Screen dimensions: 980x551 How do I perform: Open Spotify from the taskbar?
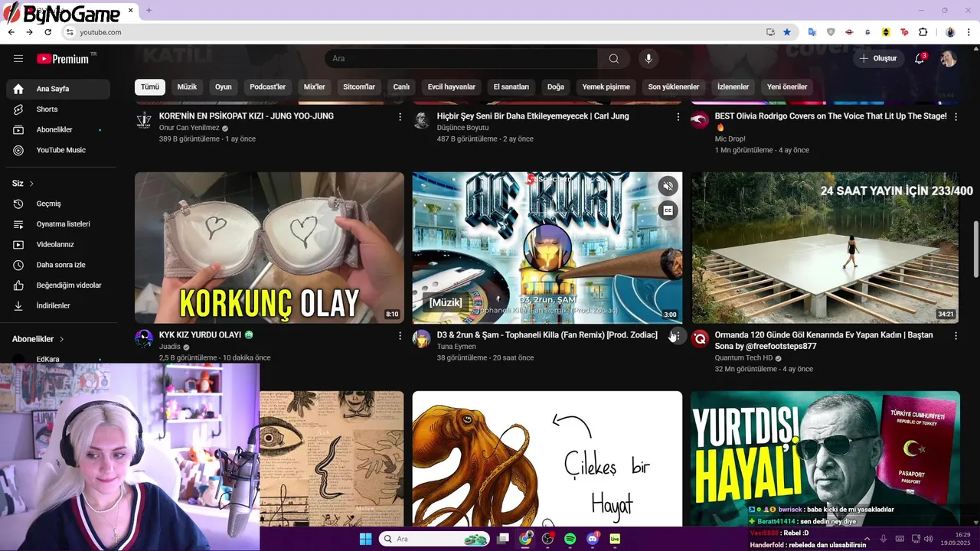coord(570,539)
